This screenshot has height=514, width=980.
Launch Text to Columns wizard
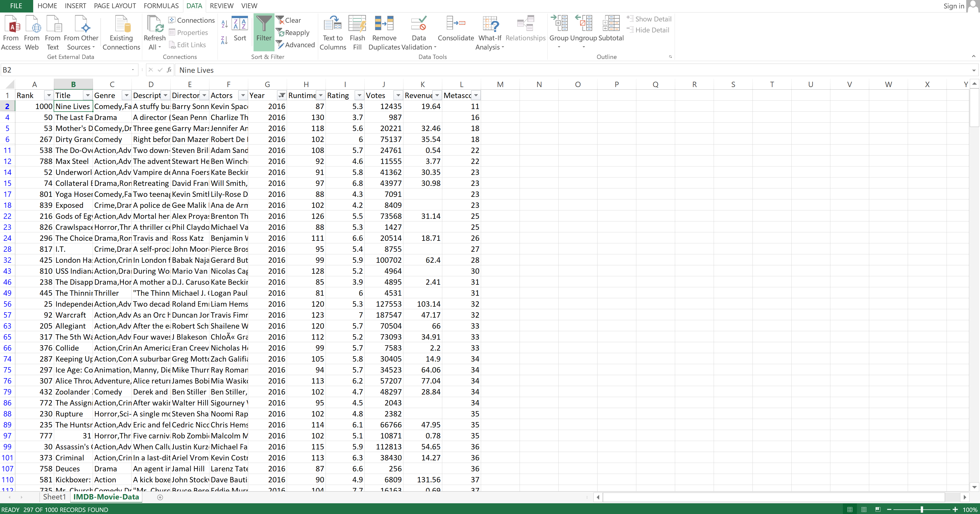pyautogui.click(x=333, y=33)
